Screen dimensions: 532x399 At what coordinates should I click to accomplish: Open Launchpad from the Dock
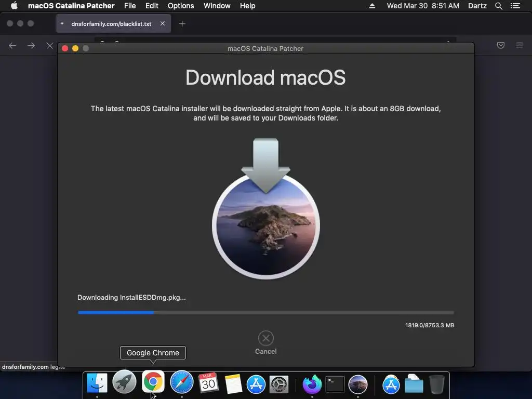125,382
